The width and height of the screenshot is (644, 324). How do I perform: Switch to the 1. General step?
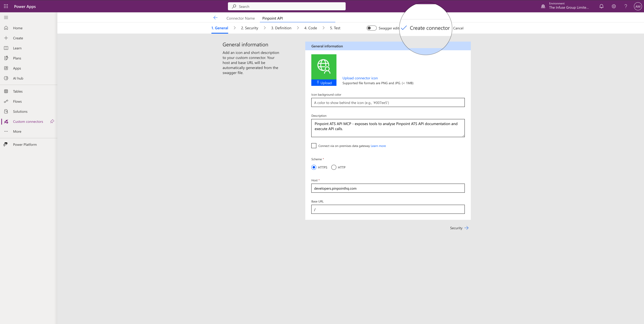220,28
